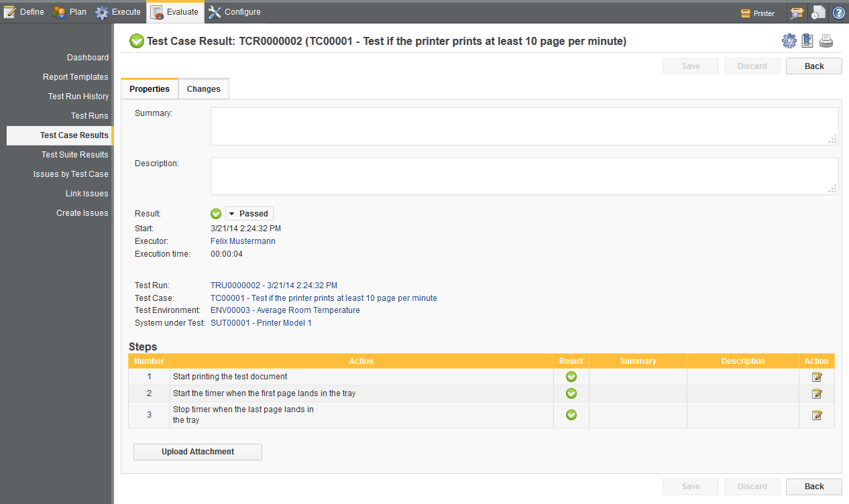Open the help question mark icon
The height and width of the screenshot is (504, 849).
(x=838, y=13)
